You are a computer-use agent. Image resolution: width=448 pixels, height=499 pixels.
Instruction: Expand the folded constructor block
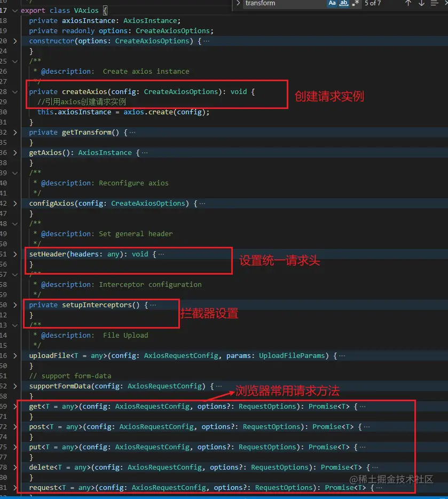tap(14, 41)
